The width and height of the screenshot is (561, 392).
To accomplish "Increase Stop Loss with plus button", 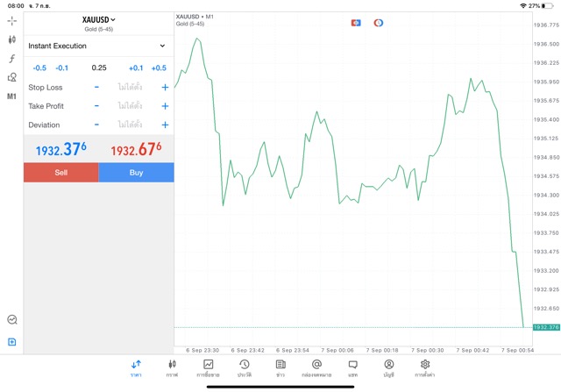I will tap(165, 88).
